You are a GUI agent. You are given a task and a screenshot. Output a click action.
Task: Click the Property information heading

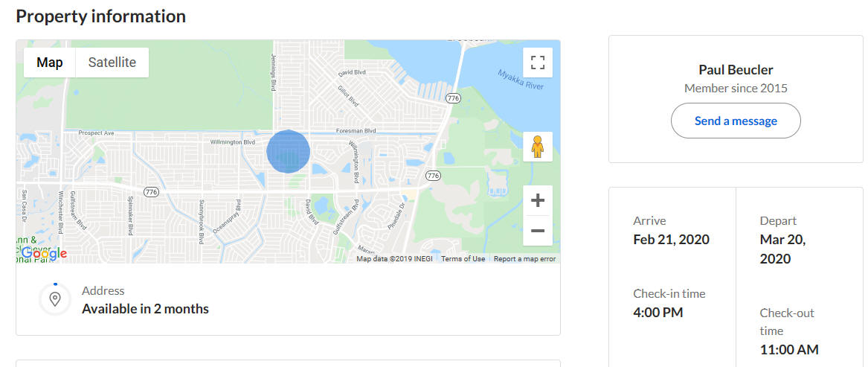tap(100, 16)
